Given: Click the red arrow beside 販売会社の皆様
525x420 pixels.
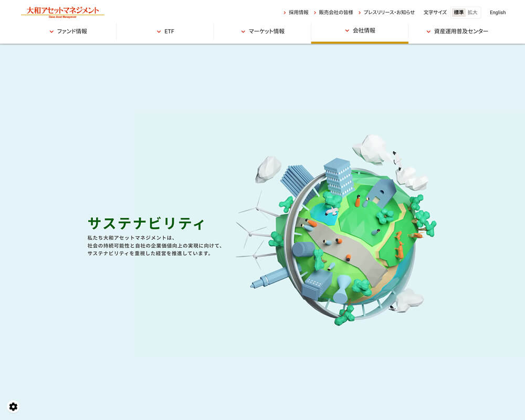Looking at the screenshot, I should [315, 13].
